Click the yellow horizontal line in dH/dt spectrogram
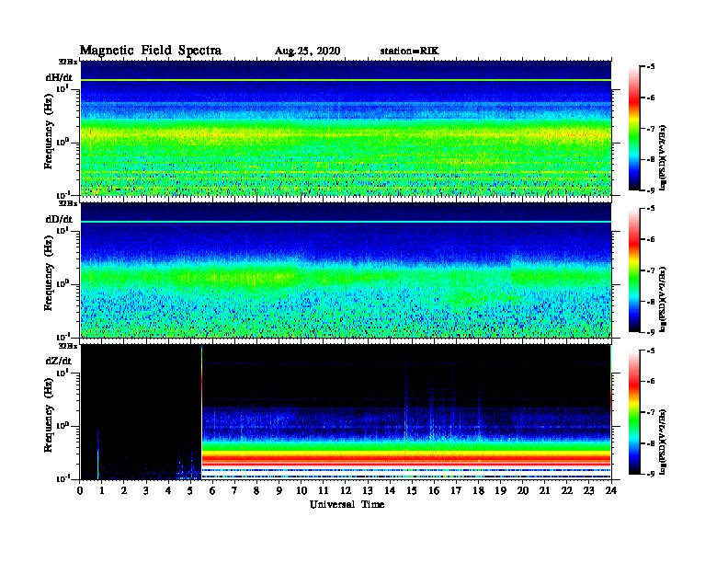Viewport: 728px width, 563px height. click(x=346, y=80)
